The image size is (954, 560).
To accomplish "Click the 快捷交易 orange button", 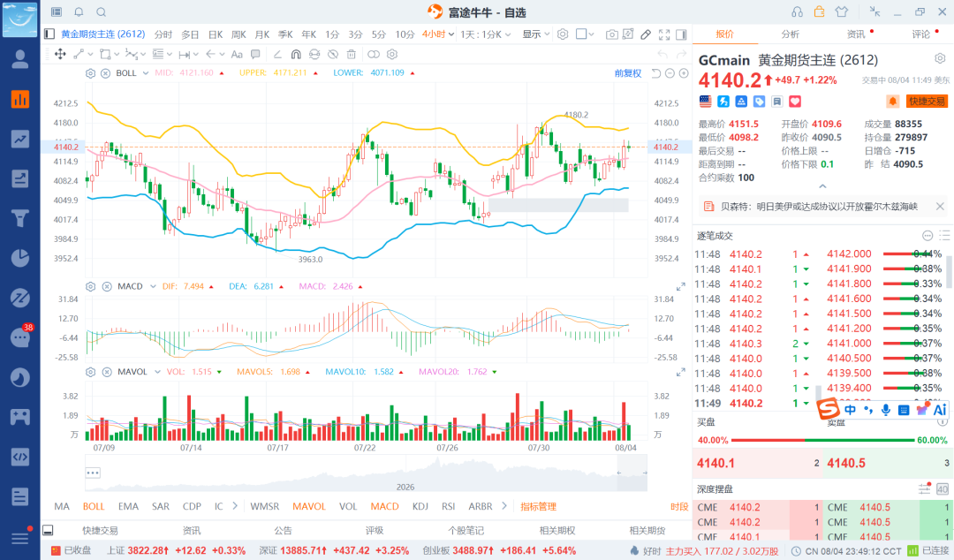I will click(x=927, y=101).
